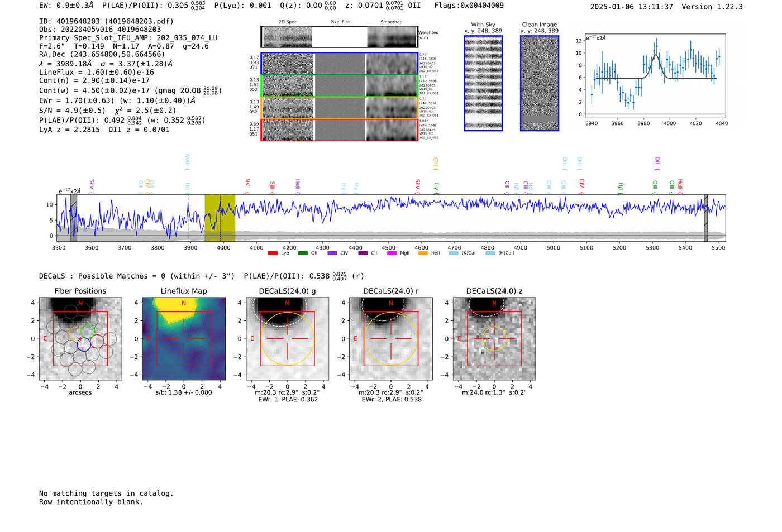Click the EWr: 2, PLAE: 0.538 caption
Image resolution: width=782 pixels, height=532 pixels.
click(x=392, y=400)
